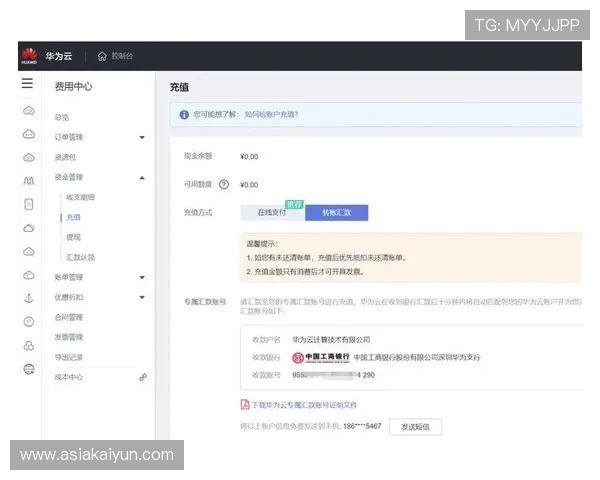Click the green 推荐 badge

coord(294,204)
